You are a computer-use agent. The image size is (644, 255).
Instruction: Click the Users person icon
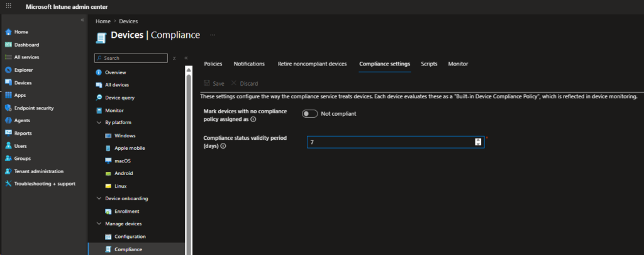coord(8,146)
